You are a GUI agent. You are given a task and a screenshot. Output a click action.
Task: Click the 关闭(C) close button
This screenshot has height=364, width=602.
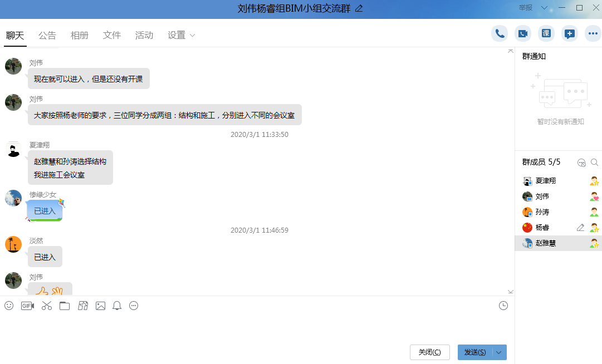429,352
